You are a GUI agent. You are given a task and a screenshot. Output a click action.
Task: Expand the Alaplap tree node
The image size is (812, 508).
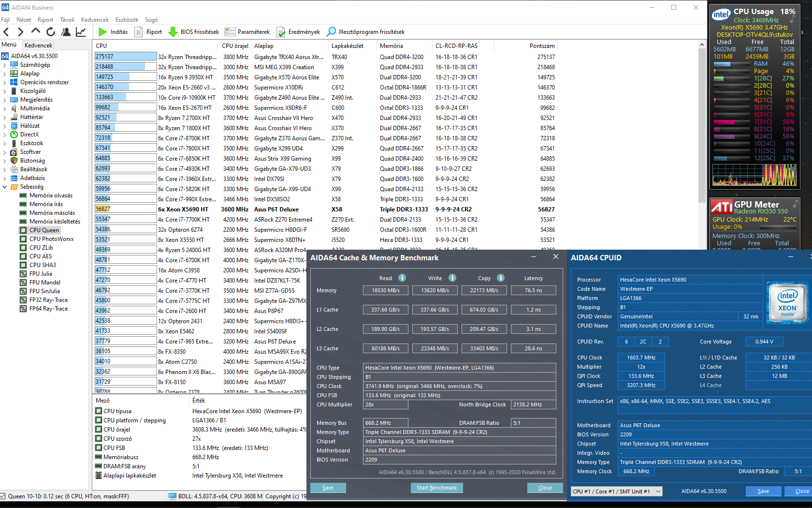tap(5, 74)
